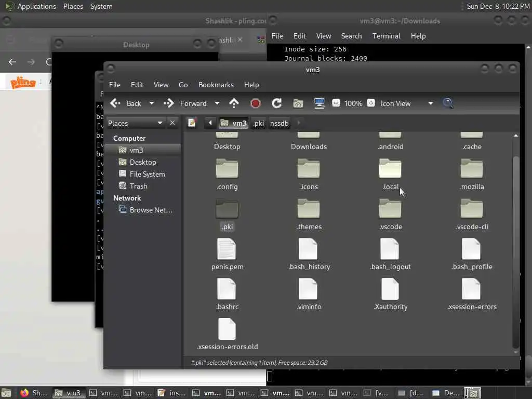Open the Places side pane dropdown
The image size is (532, 399).
(x=135, y=123)
